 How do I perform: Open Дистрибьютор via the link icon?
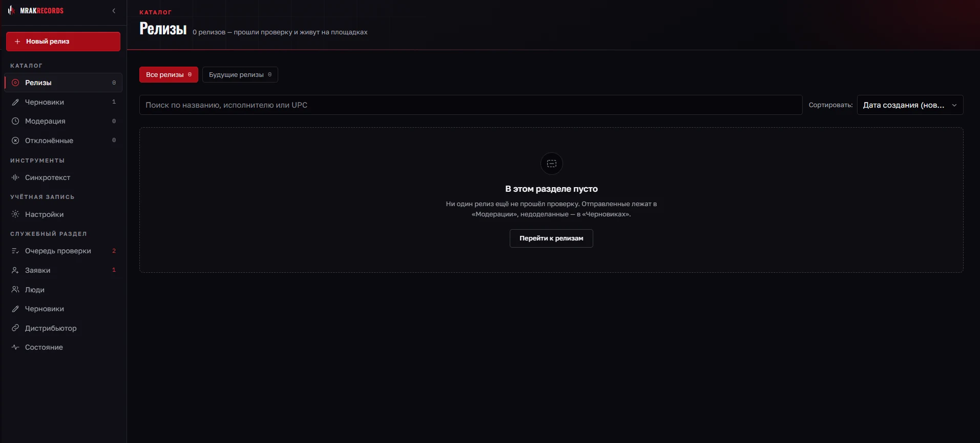point(15,328)
